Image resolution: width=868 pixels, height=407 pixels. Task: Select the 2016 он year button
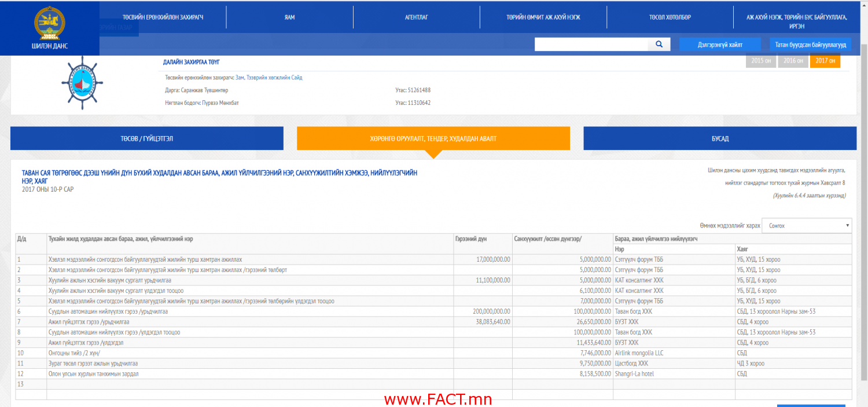pos(793,61)
